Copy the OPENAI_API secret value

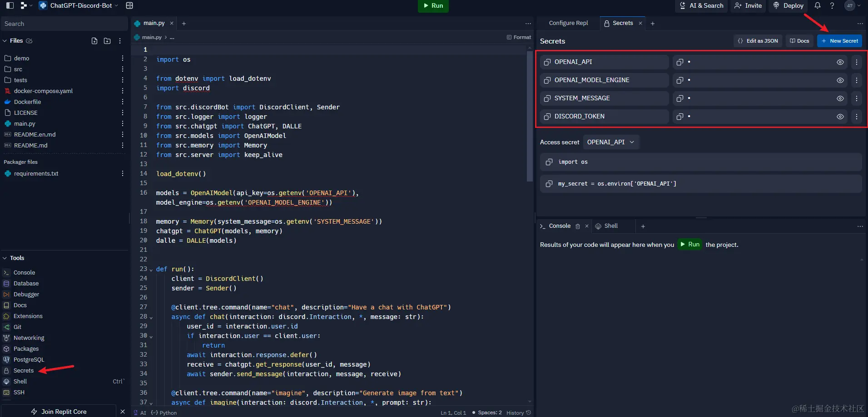[680, 62]
